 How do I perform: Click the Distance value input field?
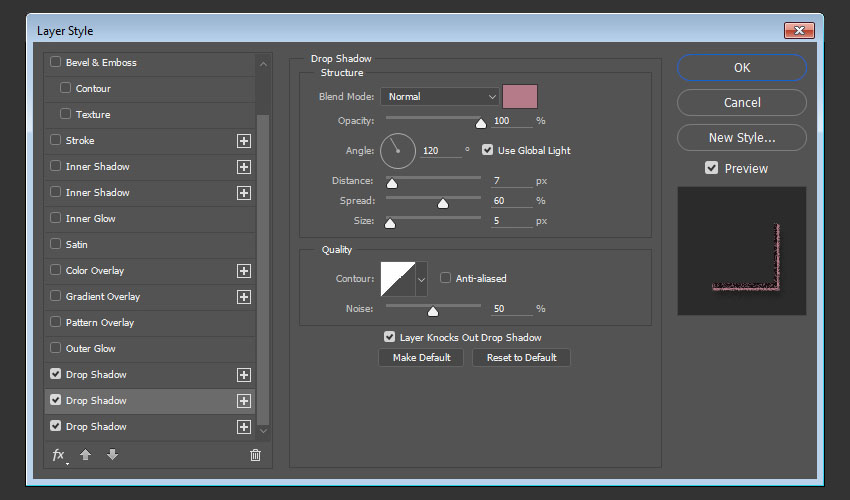click(x=511, y=181)
